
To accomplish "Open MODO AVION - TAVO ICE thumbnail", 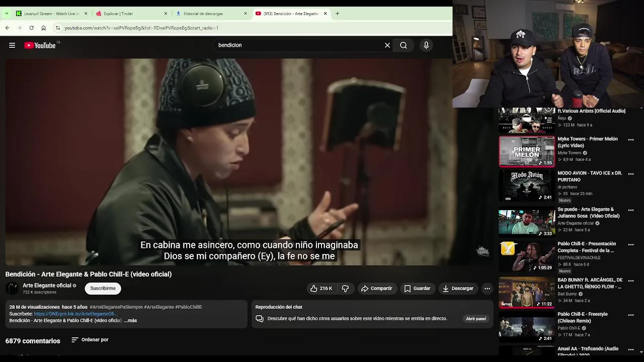I will point(527,186).
